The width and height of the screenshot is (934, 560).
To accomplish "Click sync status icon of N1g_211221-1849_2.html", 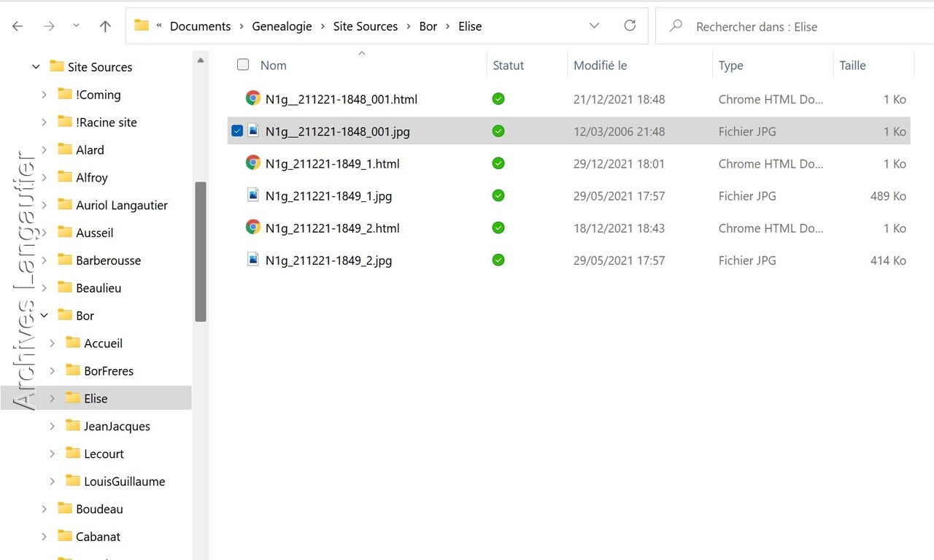I will 498,227.
